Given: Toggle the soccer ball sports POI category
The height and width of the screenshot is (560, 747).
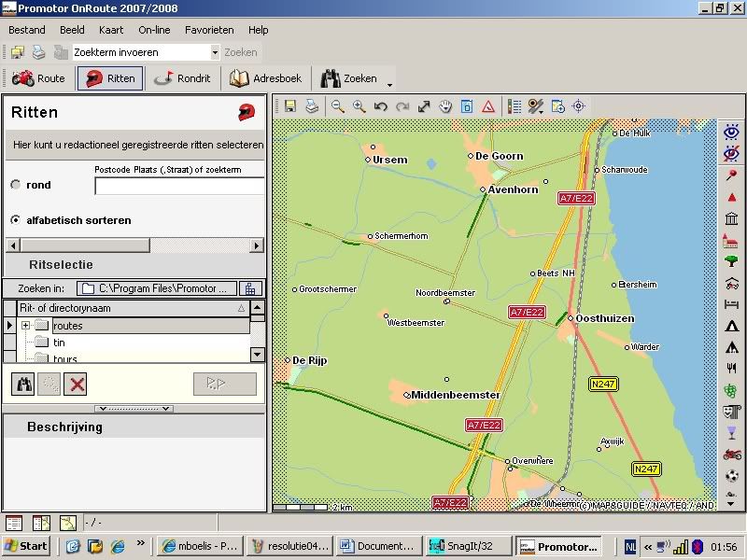Looking at the screenshot, I should coord(732,475).
